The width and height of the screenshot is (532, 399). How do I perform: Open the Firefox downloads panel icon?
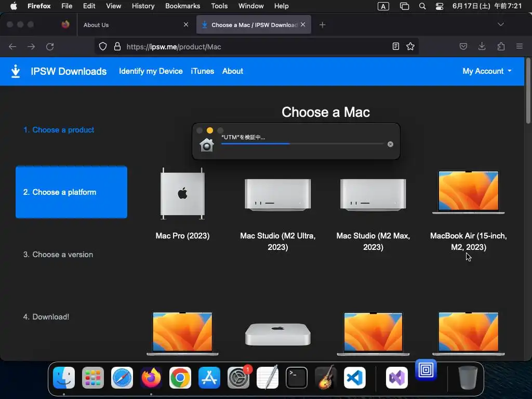482,46
